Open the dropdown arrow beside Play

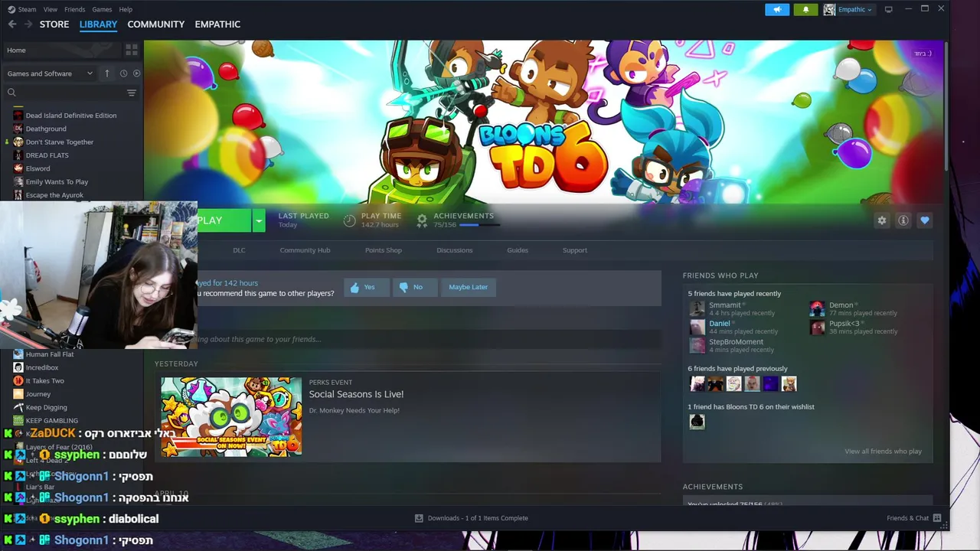coord(259,220)
